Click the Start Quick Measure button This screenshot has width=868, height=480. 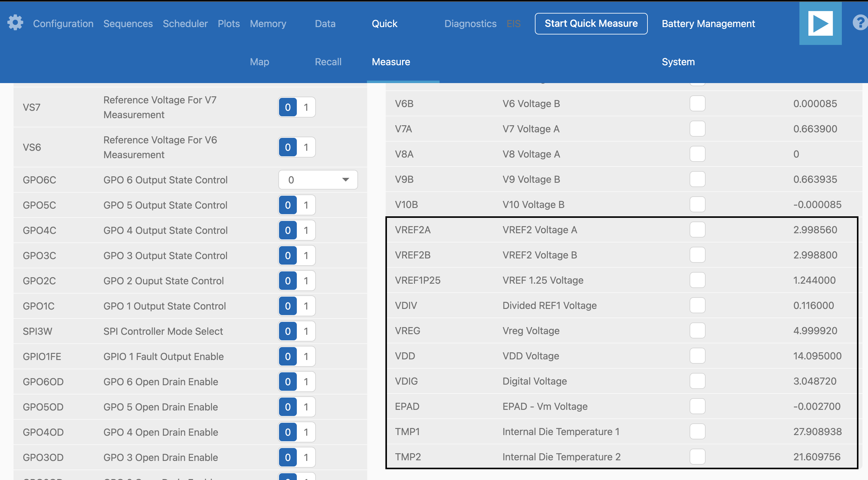(591, 23)
